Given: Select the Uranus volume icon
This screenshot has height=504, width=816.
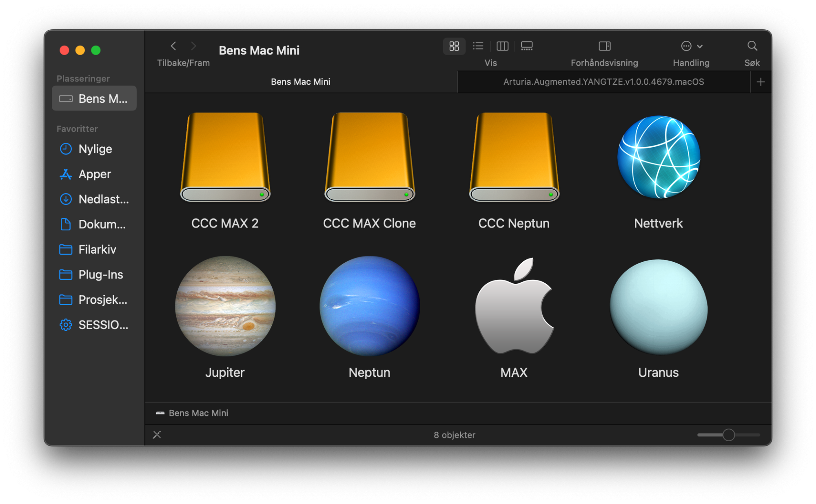Looking at the screenshot, I should 659,307.
